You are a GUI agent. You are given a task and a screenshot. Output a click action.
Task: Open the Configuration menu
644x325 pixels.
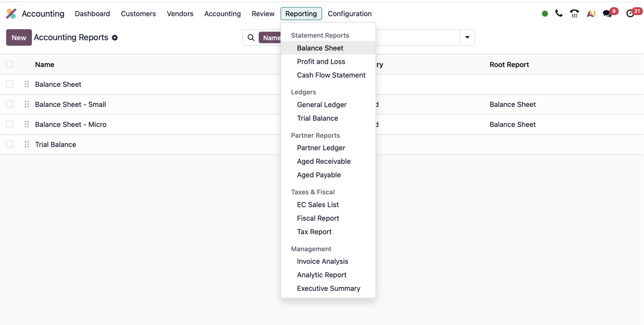click(x=350, y=14)
